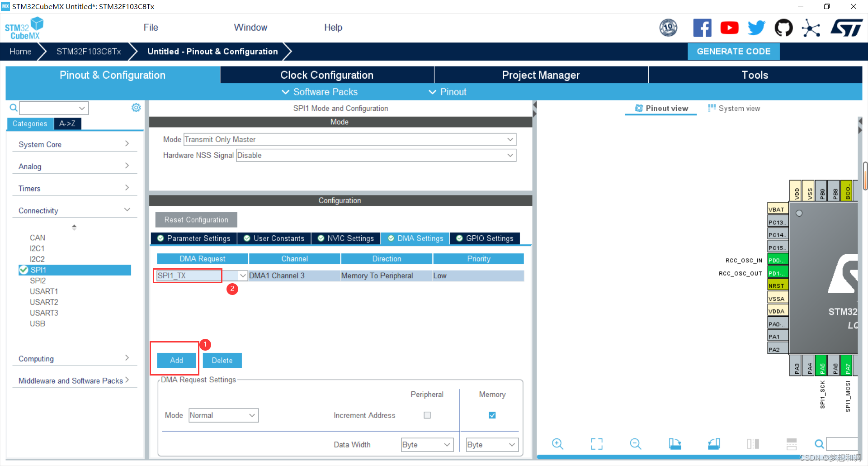The width and height of the screenshot is (868, 466).
Task: Fit the chip view to screen
Action: [596, 444]
